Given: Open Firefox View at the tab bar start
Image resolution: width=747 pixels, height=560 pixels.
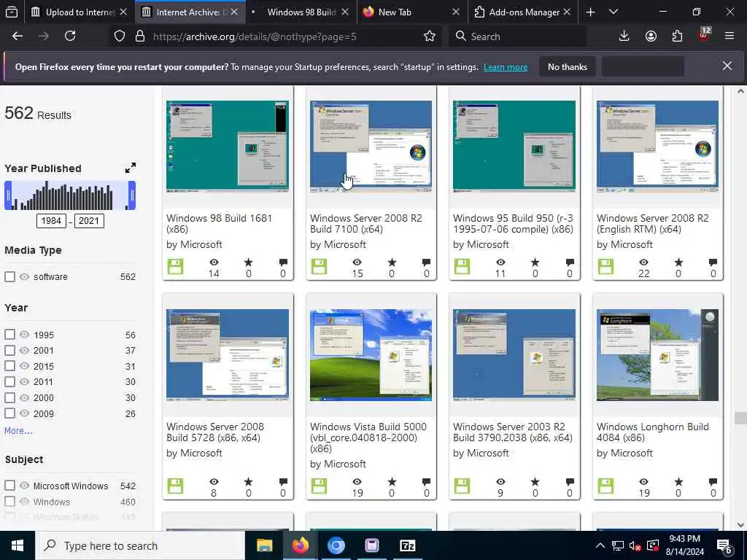Looking at the screenshot, I should [x=12, y=12].
